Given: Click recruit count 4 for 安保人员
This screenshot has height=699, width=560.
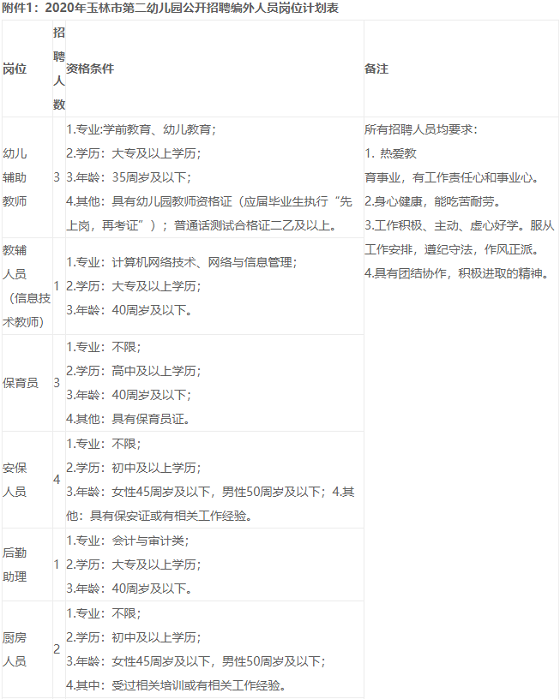Looking at the screenshot, I should 57,480.
